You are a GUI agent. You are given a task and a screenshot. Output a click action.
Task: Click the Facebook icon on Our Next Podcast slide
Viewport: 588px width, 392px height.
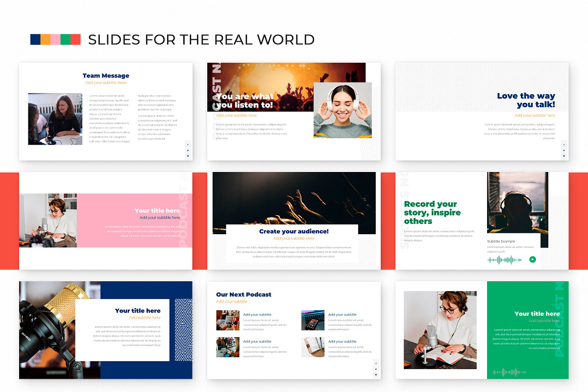point(376,363)
